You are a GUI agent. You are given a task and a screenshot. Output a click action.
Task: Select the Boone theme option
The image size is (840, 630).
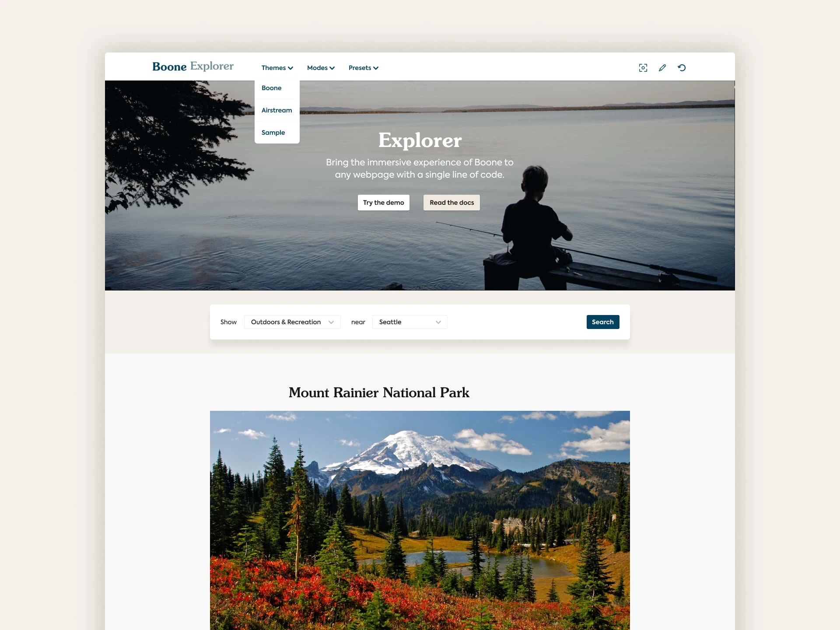[271, 87]
